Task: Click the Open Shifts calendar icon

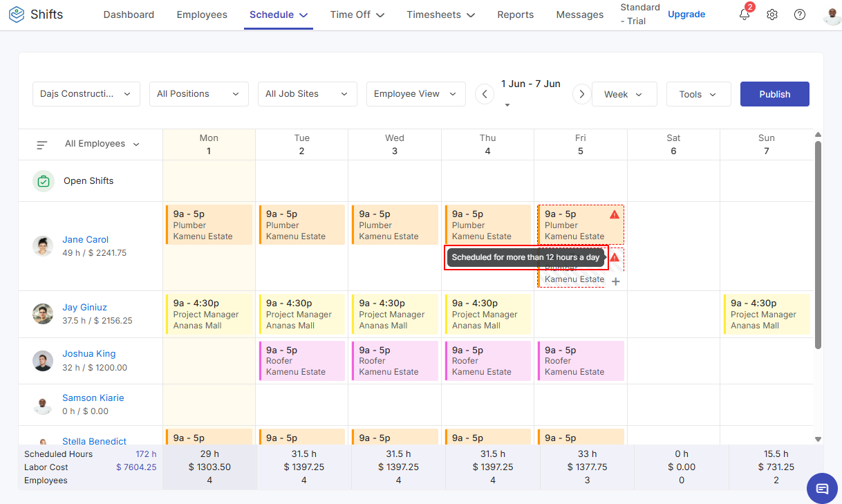Action: [x=44, y=181]
